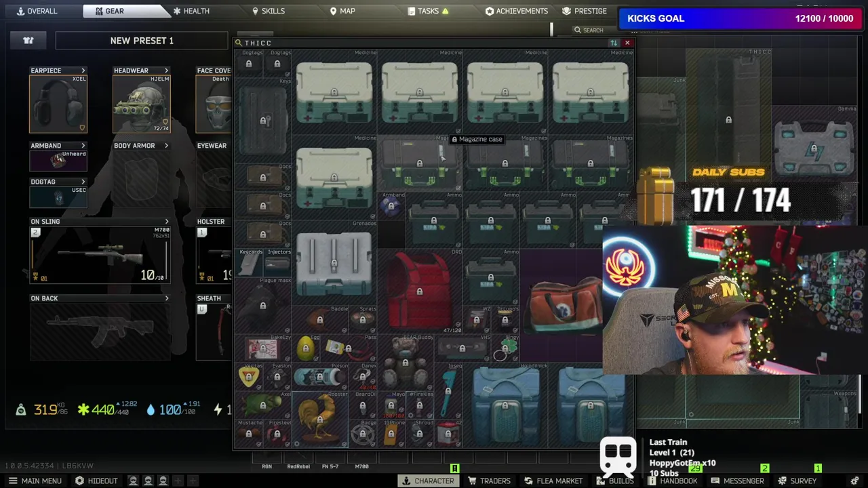The width and height of the screenshot is (868, 488).
Task: Open the MESSENGER
Action: coord(737,481)
